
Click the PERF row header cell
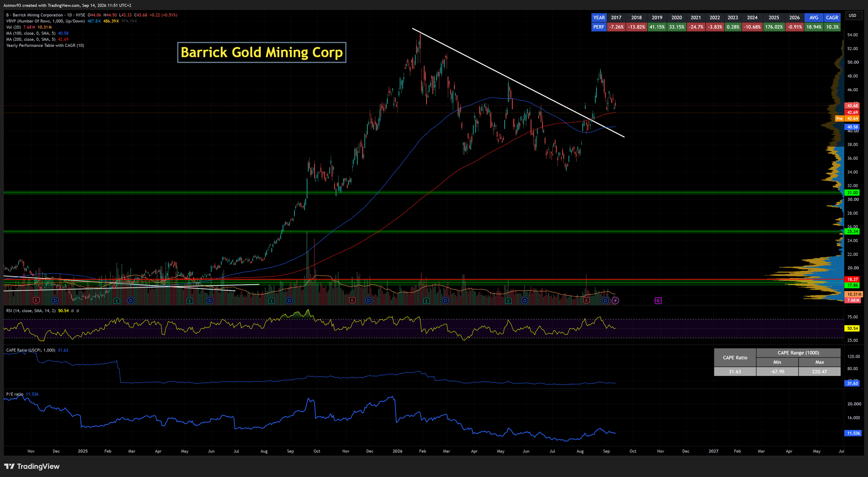599,27
